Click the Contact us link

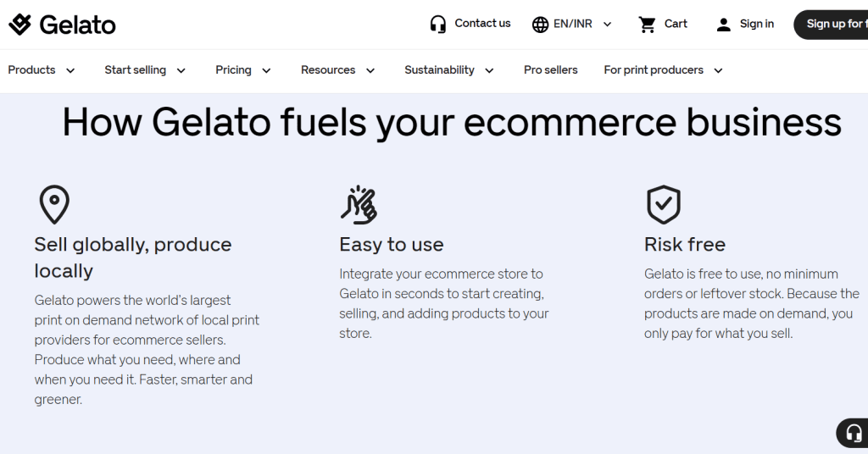[x=482, y=23]
